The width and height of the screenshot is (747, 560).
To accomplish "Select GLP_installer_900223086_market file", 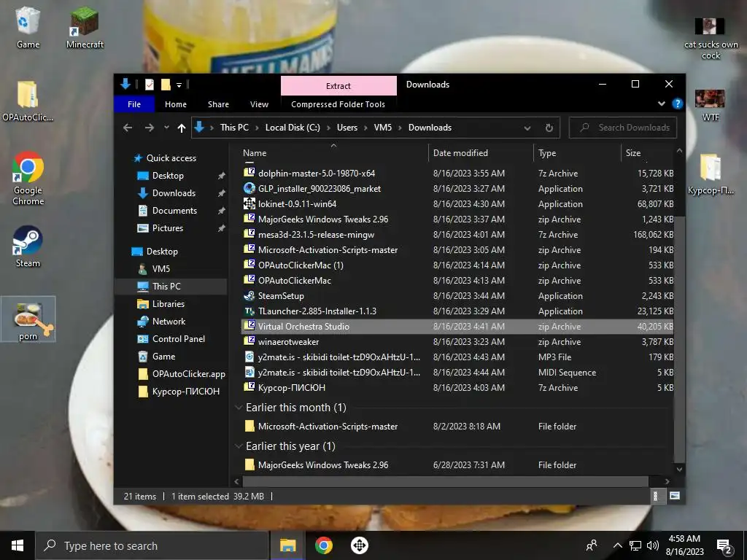I will [457, 189].
